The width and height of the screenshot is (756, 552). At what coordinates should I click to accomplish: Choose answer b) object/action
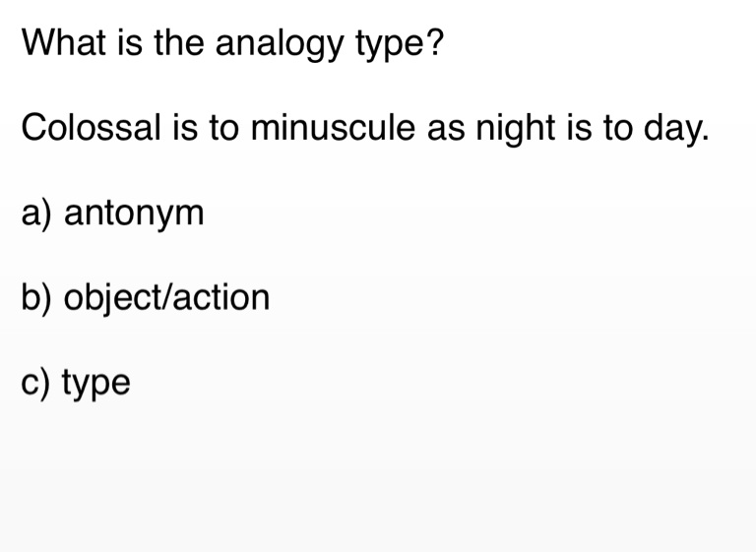point(145,297)
